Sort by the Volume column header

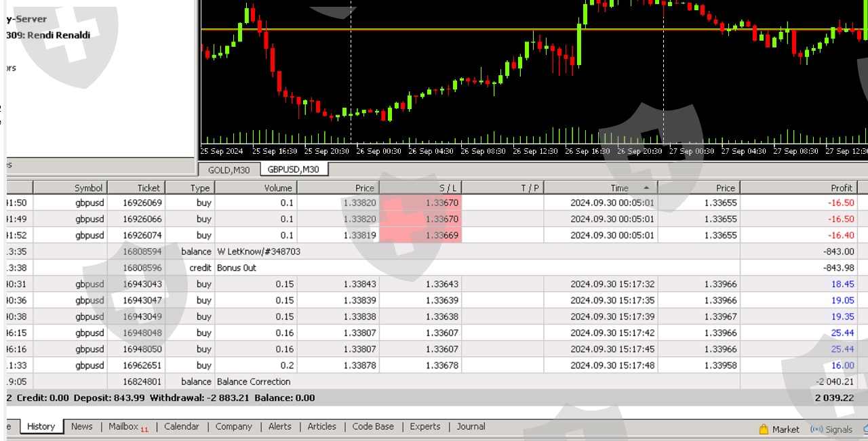pos(278,188)
